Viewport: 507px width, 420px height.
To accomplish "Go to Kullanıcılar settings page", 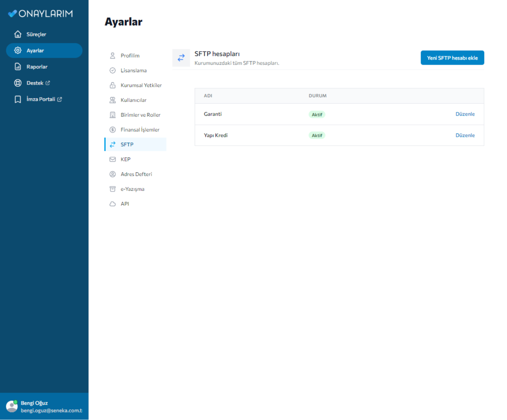I will coord(134,100).
